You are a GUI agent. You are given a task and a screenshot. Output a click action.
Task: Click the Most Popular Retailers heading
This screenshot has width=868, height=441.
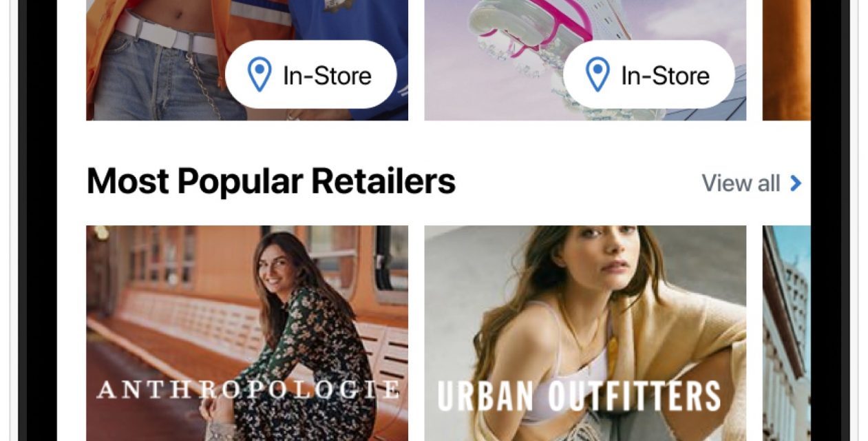click(271, 182)
